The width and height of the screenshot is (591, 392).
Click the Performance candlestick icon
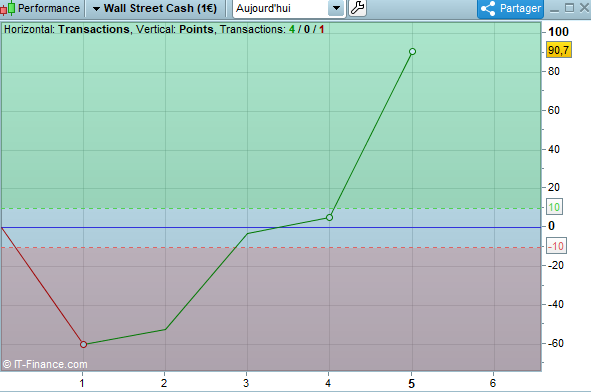point(8,8)
